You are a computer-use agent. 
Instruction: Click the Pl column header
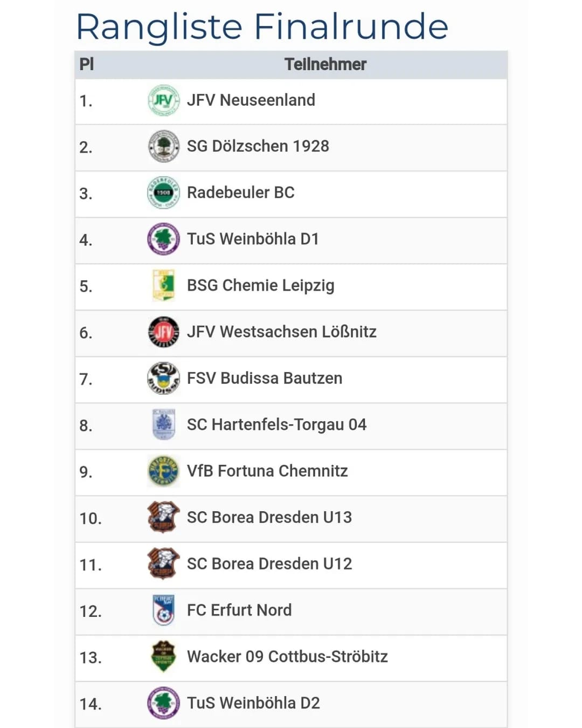click(87, 65)
